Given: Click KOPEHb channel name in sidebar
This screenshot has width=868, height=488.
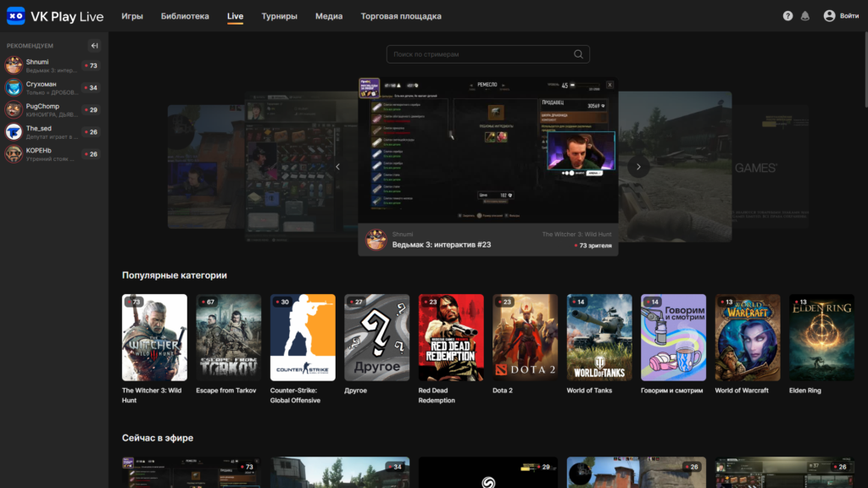Looking at the screenshot, I should (x=39, y=151).
